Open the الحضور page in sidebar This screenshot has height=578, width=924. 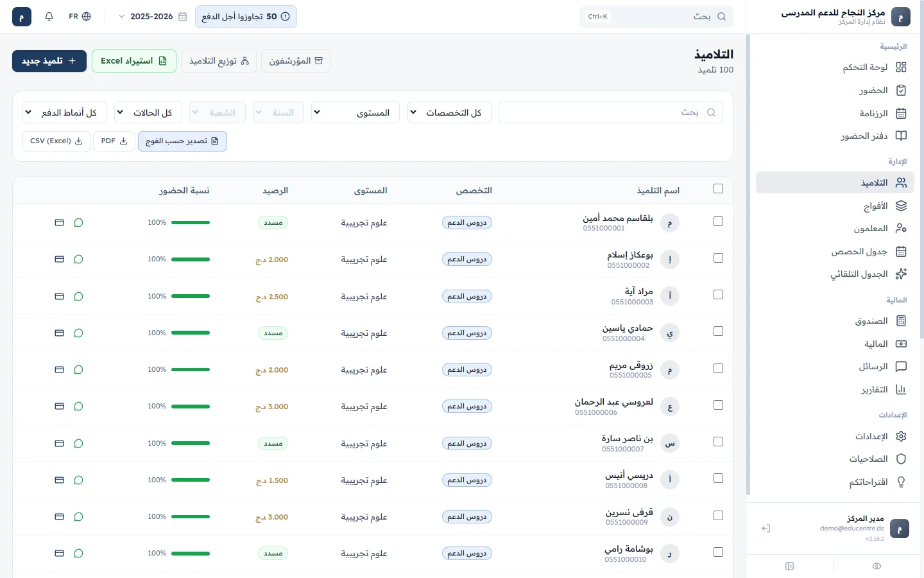[835, 91]
